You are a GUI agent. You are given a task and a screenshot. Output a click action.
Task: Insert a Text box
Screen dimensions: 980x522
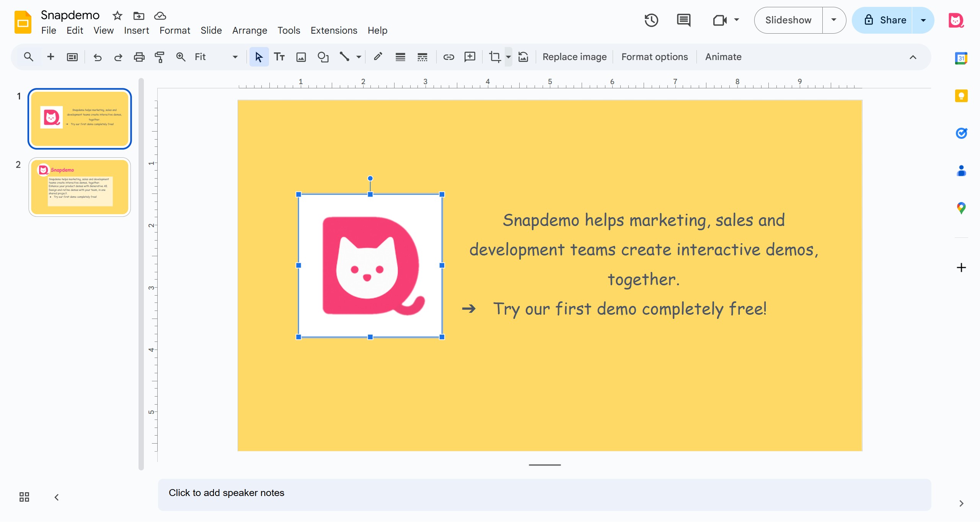[279, 57]
